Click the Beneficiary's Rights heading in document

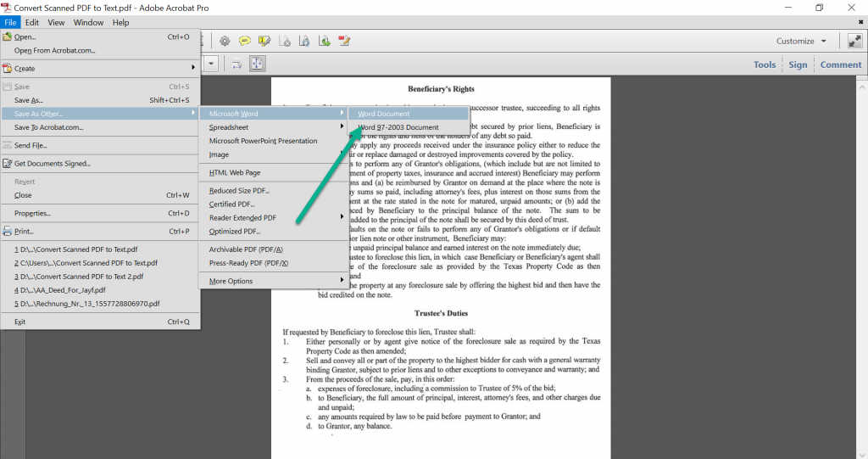(441, 89)
